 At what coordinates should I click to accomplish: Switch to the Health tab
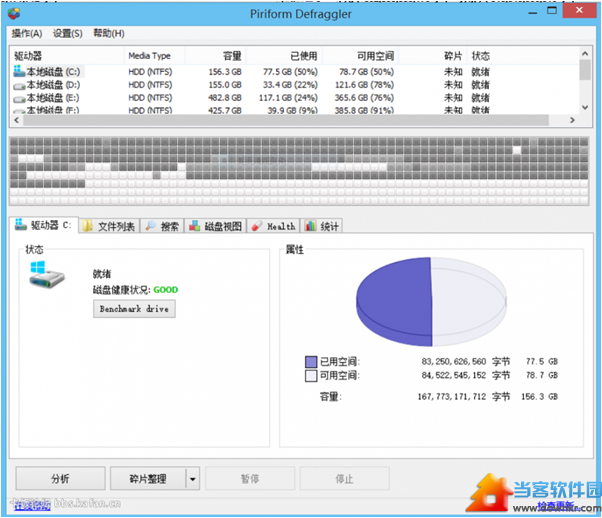tap(273, 226)
